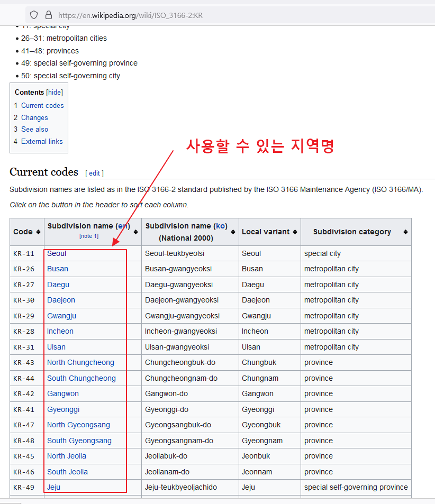The image size is (435, 504).
Task: Click the KR-26 code cell
Action: pos(27,269)
